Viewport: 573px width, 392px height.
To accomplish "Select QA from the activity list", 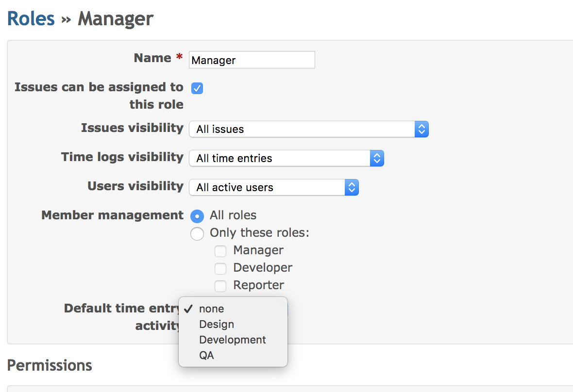I will coord(206,356).
